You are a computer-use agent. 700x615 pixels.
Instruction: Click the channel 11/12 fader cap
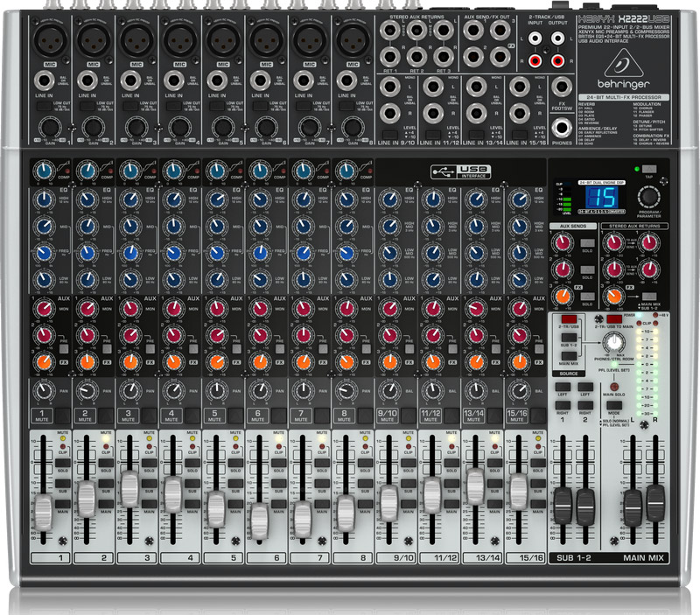(x=432, y=495)
